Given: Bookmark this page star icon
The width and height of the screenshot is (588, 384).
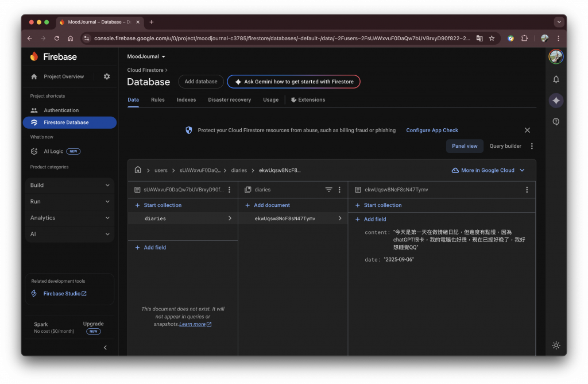Looking at the screenshot, I should coord(492,39).
